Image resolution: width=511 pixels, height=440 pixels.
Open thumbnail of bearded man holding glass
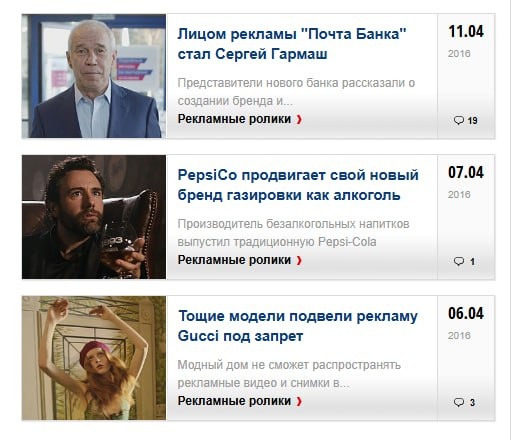click(x=94, y=217)
